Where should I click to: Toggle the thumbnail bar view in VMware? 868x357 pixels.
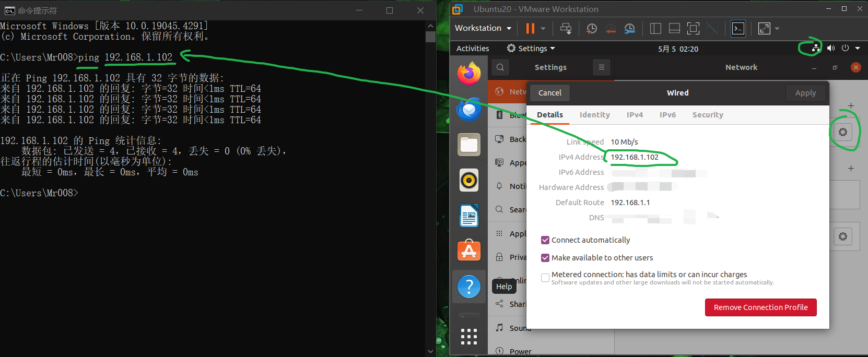point(674,29)
